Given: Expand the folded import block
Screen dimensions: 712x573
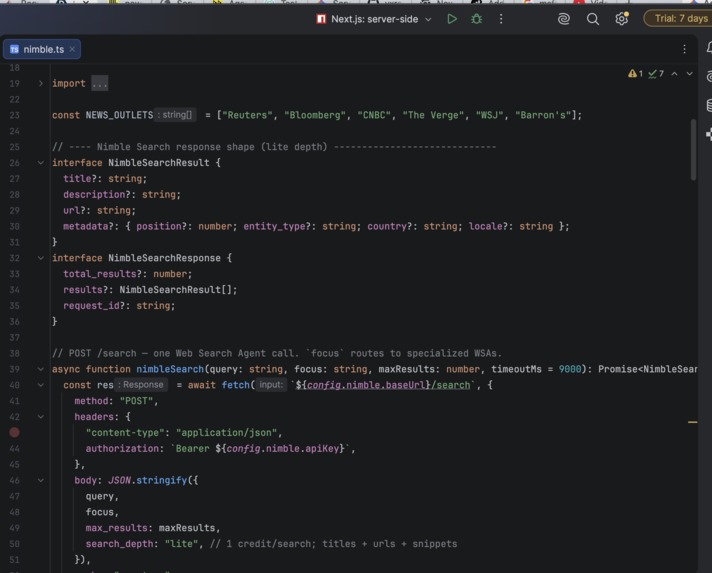Looking at the screenshot, I should click(x=40, y=84).
